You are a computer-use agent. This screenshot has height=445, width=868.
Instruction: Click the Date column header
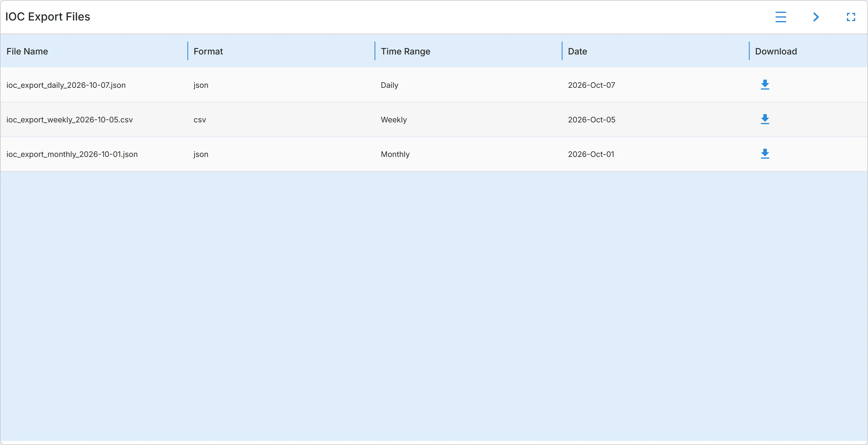[578, 51]
